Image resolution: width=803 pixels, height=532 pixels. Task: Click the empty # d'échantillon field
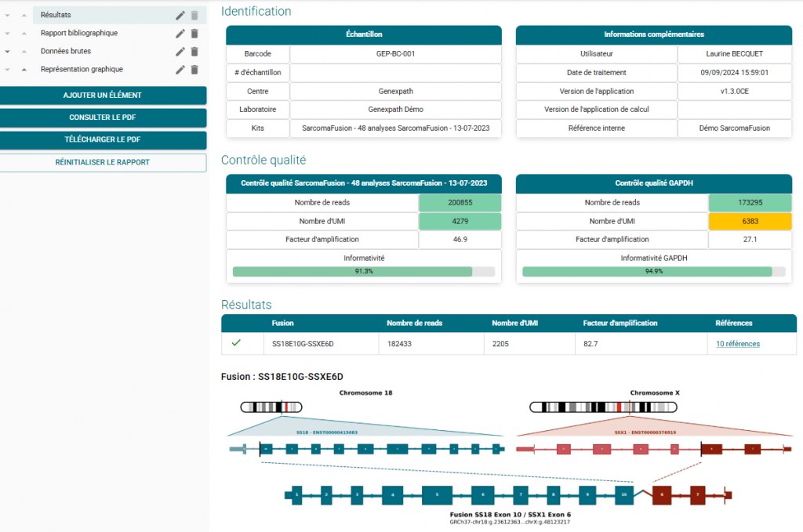tap(395, 72)
